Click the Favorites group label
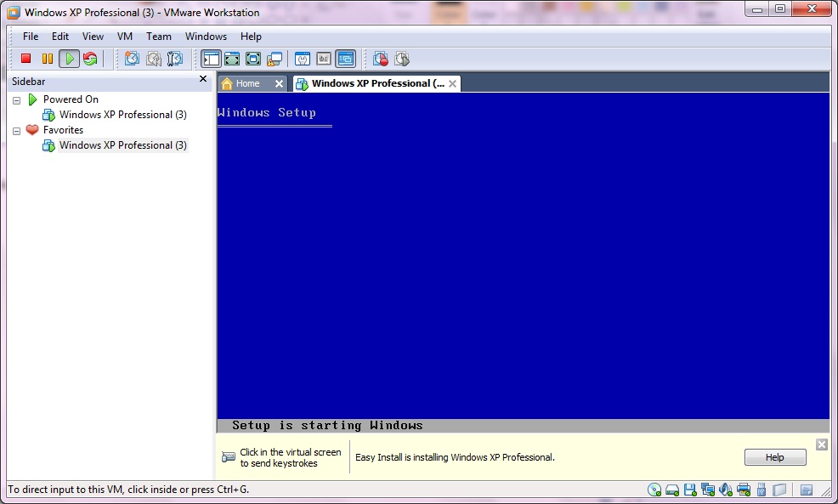The height and width of the screenshot is (504, 838). click(x=63, y=130)
